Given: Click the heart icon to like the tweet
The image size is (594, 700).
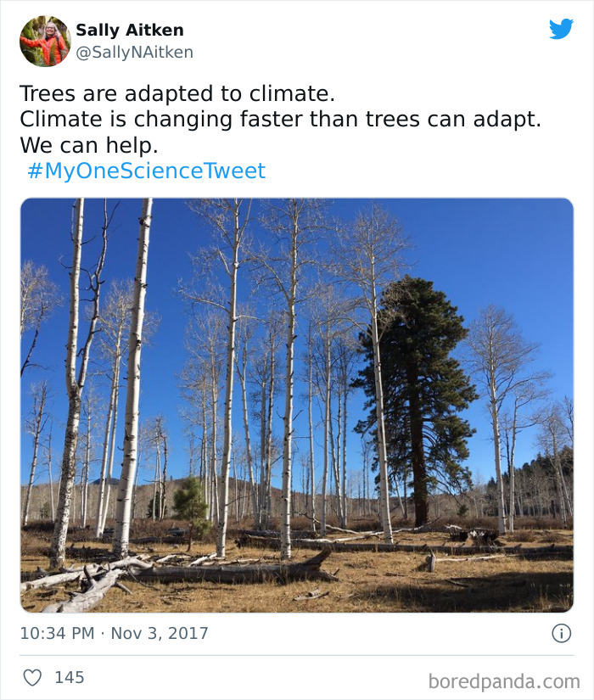Looking at the screenshot, I should click(31, 678).
